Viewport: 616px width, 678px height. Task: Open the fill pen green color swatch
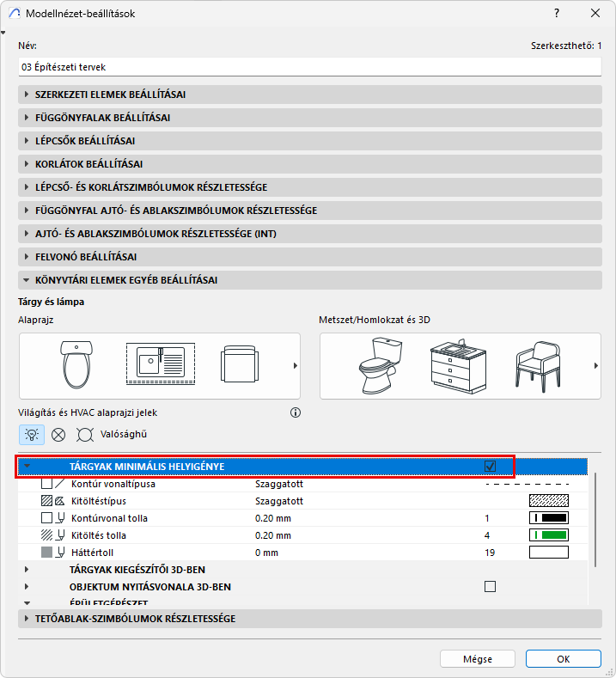pos(549,535)
